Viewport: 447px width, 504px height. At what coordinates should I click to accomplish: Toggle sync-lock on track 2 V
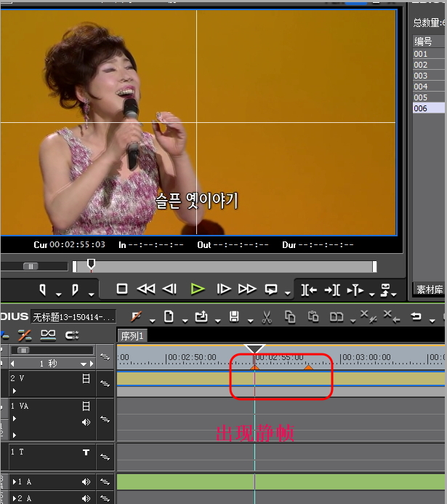pos(105,383)
